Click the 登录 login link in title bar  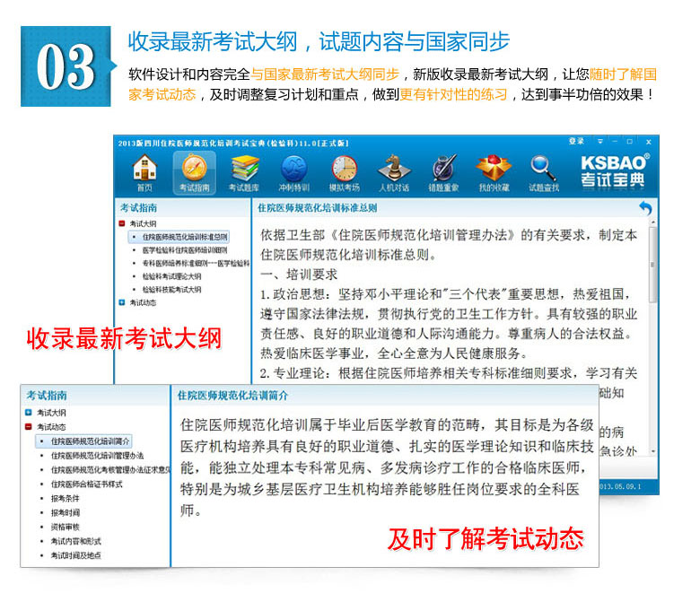tap(576, 142)
